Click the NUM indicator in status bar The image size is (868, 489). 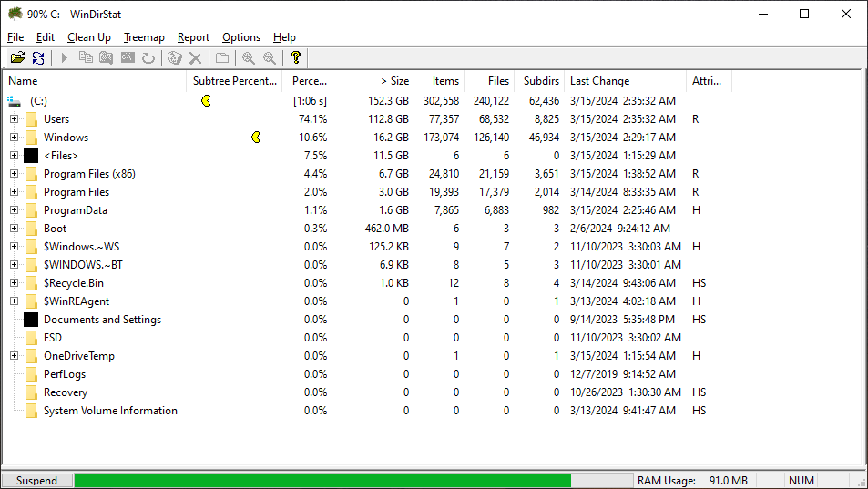pos(801,481)
